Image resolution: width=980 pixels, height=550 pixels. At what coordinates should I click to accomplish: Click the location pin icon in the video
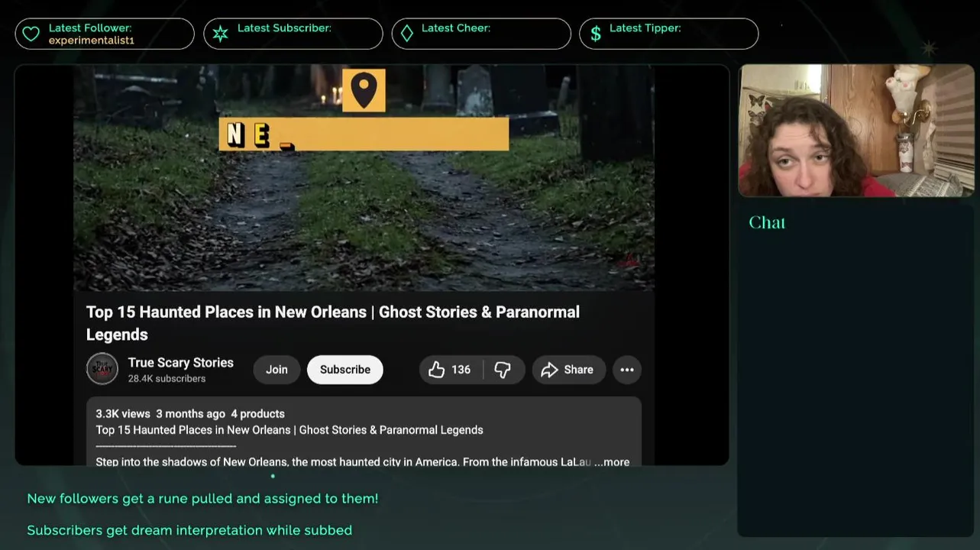(x=364, y=90)
